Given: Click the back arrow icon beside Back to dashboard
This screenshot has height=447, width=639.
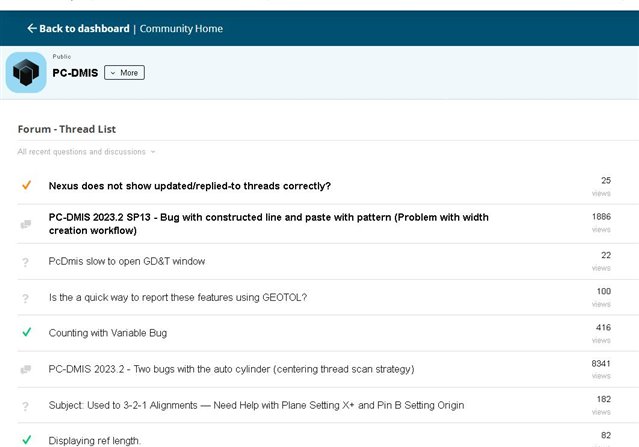Looking at the screenshot, I should tap(32, 29).
